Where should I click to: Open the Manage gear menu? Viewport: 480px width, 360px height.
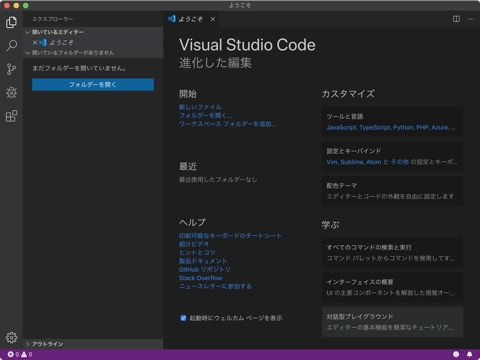tap(11, 337)
